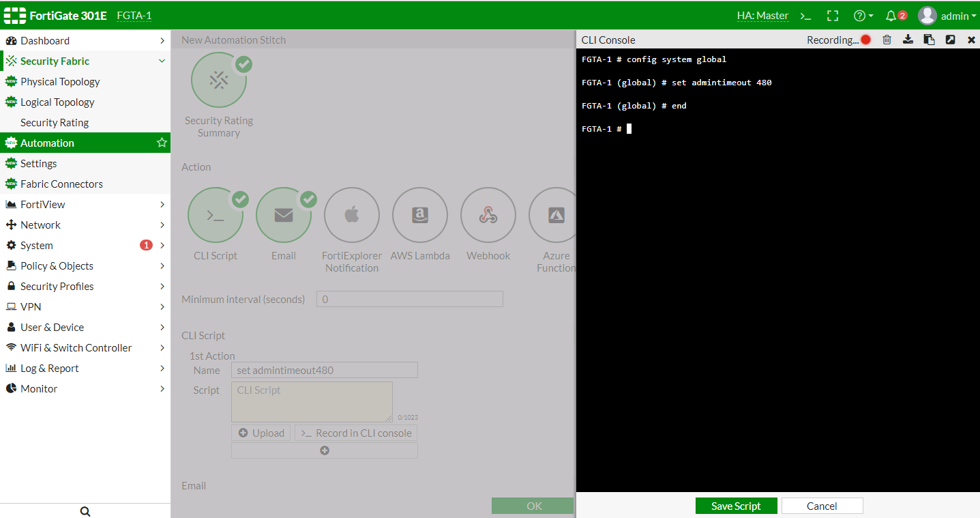
Task: Download the CLI console output
Action: [908, 40]
